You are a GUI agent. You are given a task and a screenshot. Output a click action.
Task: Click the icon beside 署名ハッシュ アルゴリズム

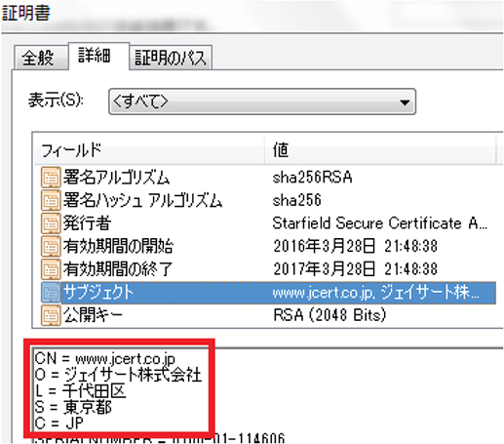point(51,200)
